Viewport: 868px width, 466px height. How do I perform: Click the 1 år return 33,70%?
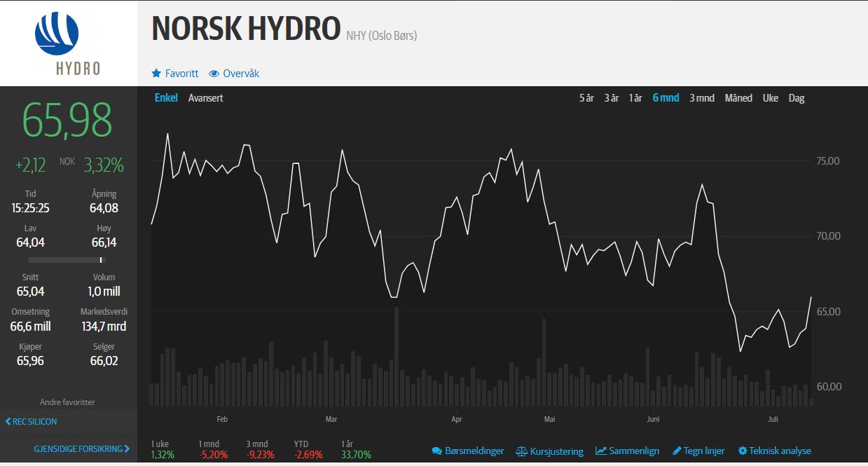(x=356, y=455)
